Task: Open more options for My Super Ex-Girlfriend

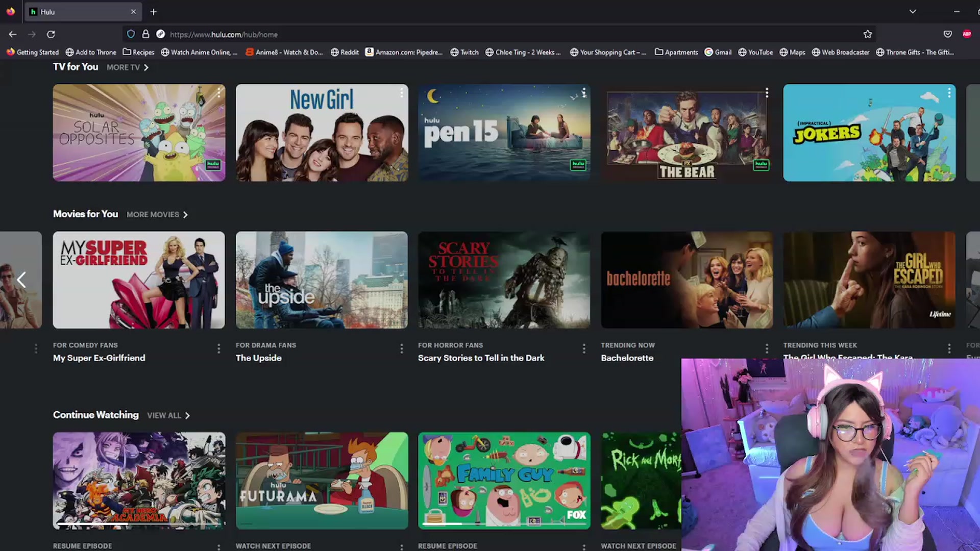Action: pyautogui.click(x=218, y=348)
